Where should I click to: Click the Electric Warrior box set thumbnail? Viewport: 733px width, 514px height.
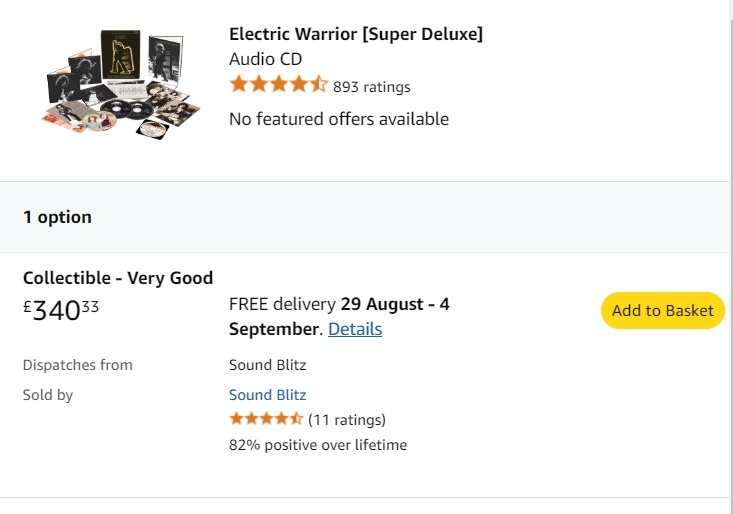tap(121, 83)
